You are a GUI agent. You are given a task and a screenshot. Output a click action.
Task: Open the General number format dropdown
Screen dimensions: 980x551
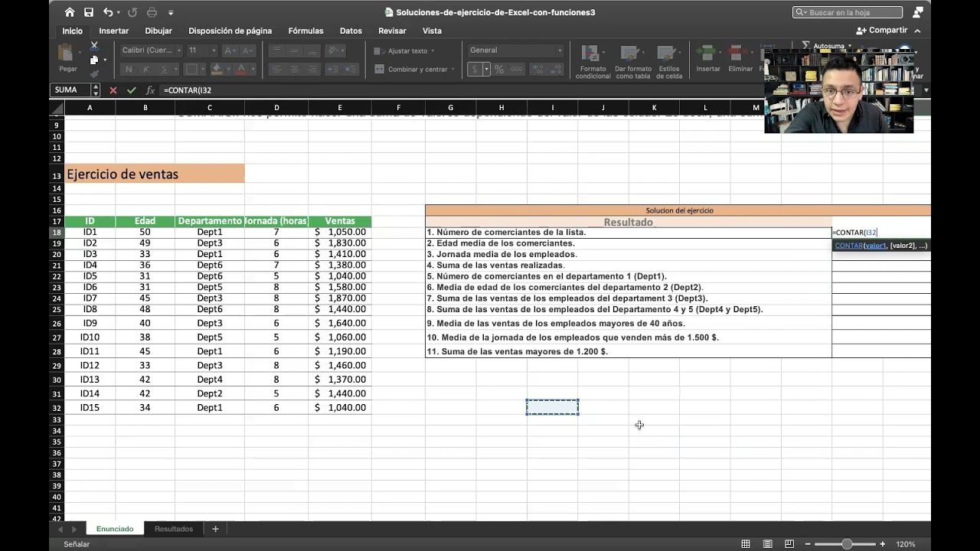[x=560, y=51]
